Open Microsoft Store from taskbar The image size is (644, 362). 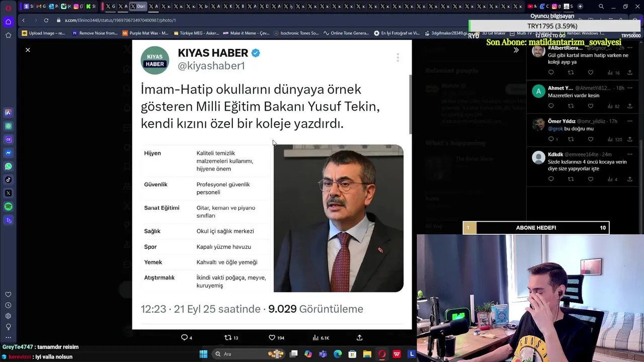352,354
